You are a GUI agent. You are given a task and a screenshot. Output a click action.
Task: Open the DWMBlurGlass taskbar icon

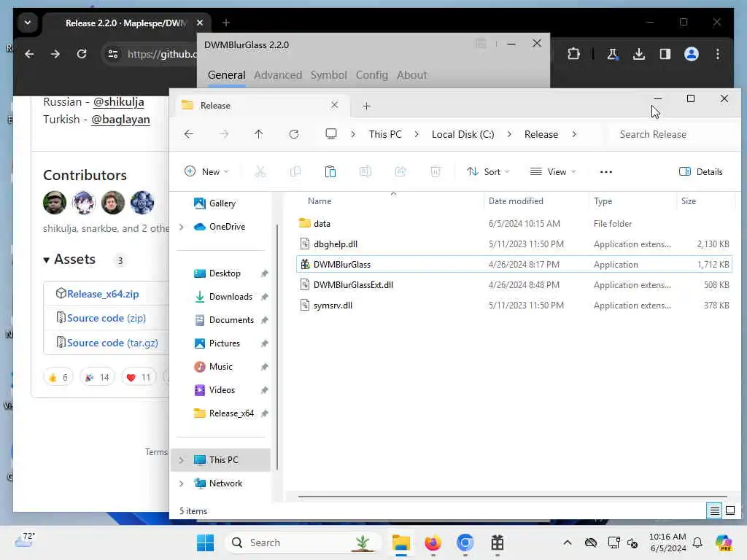498,542
